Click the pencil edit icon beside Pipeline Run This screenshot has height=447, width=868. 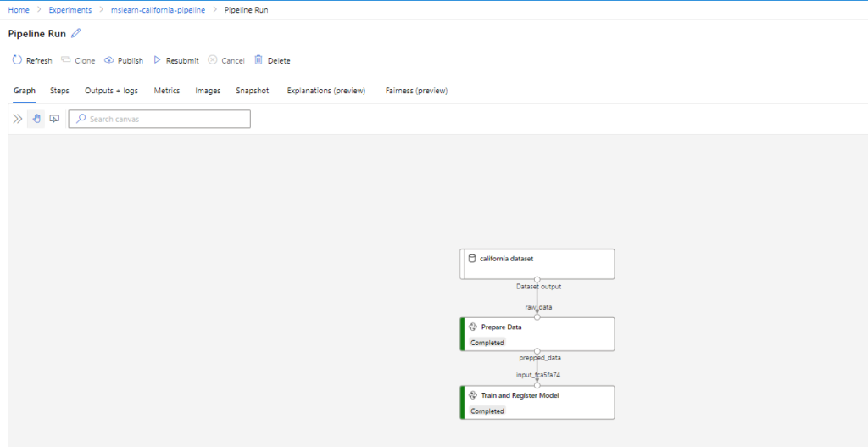pos(75,34)
